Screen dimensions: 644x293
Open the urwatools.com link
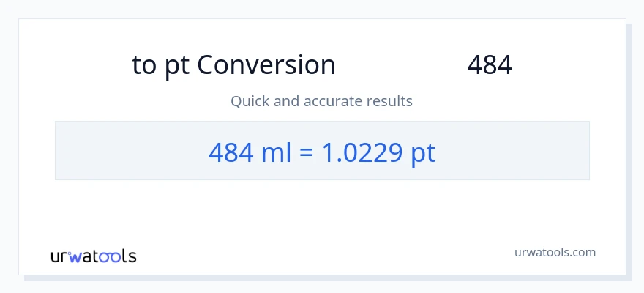[555, 252]
